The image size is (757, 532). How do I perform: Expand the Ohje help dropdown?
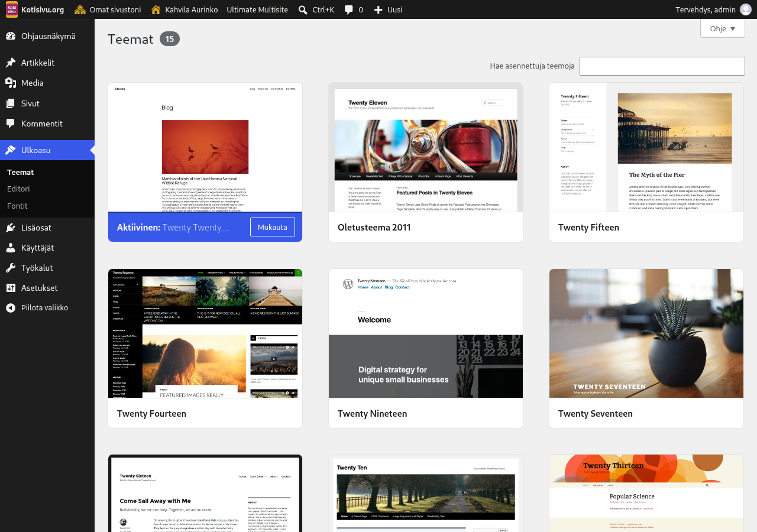722,28
